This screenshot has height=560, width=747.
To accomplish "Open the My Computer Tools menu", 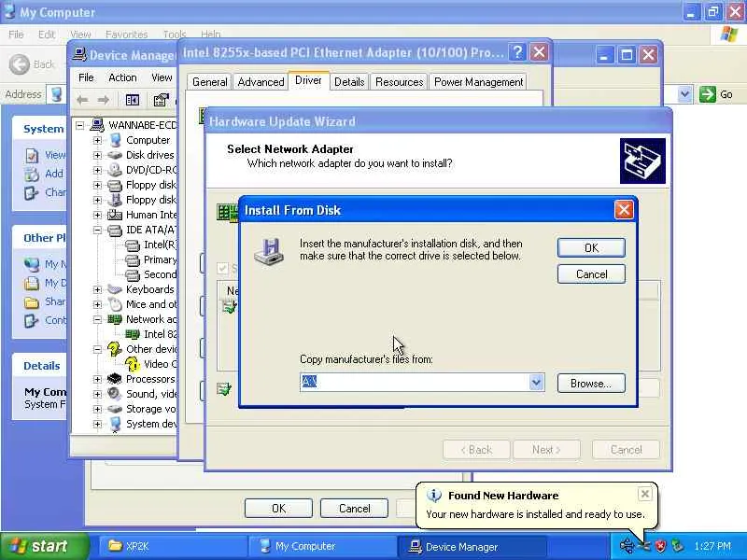I will 175,35.
